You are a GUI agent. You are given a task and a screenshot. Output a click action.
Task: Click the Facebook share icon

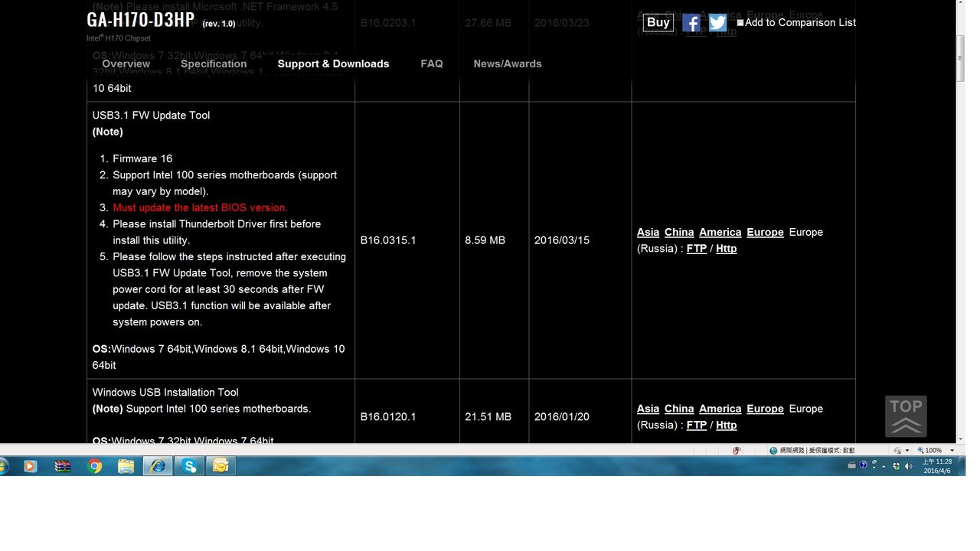click(x=691, y=22)
